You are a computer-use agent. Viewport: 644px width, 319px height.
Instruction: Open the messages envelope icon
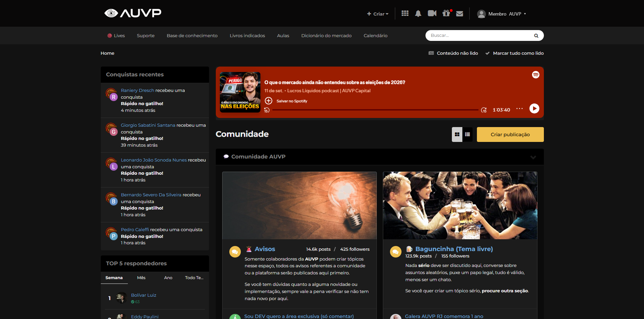(x=459, y=14)
